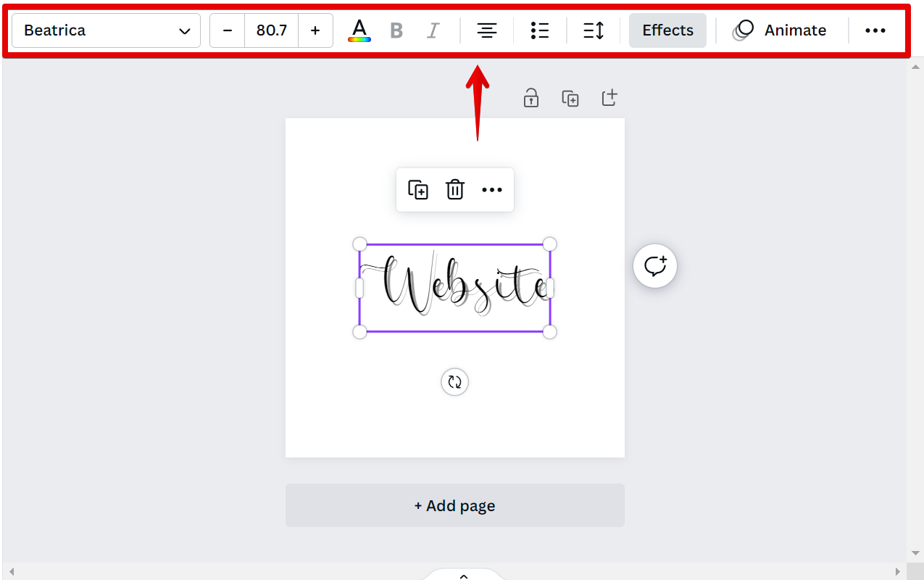Lock the page with the padlock icon

pos(531,98)
